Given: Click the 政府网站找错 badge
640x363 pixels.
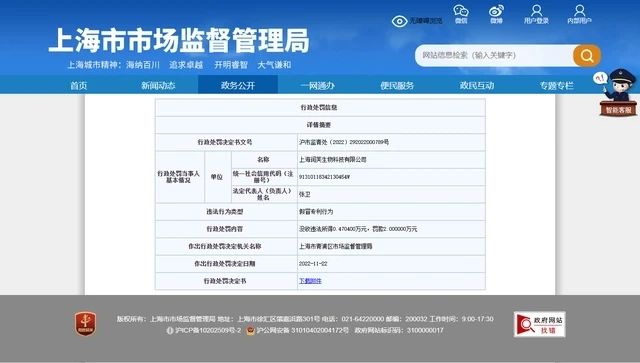Looking at the screenshot, I should tap(539, 324).
